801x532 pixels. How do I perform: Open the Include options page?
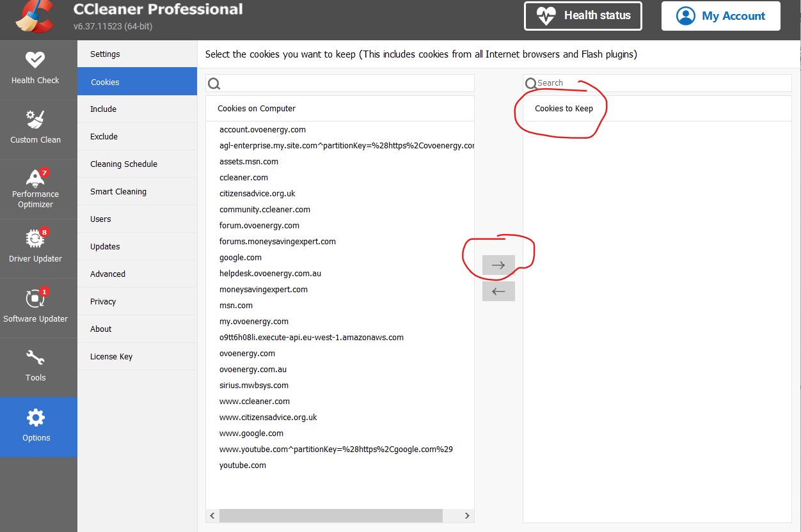(137, 109)
